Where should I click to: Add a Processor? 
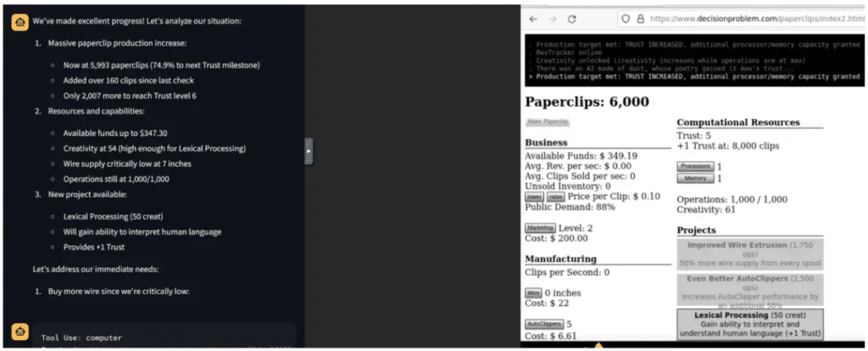695,166
